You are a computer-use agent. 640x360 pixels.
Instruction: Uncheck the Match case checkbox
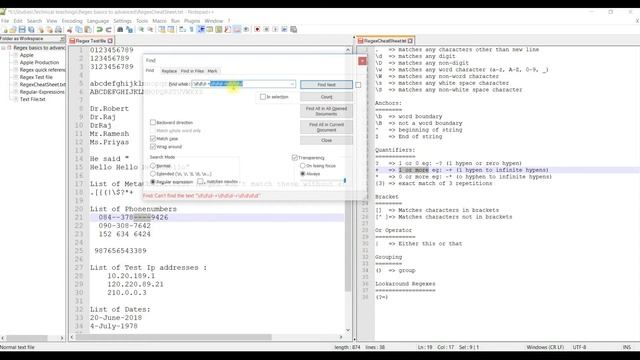(x=153, y=139)
